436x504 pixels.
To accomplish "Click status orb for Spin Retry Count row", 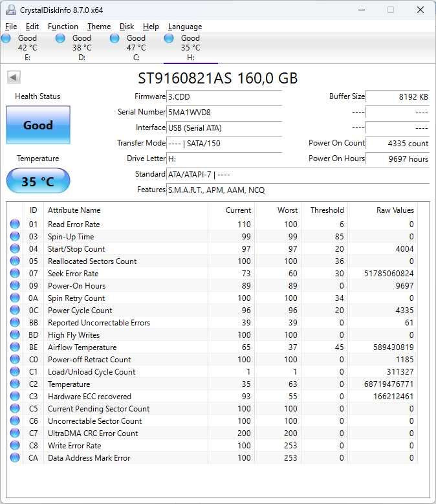I will tap(15, 298).
